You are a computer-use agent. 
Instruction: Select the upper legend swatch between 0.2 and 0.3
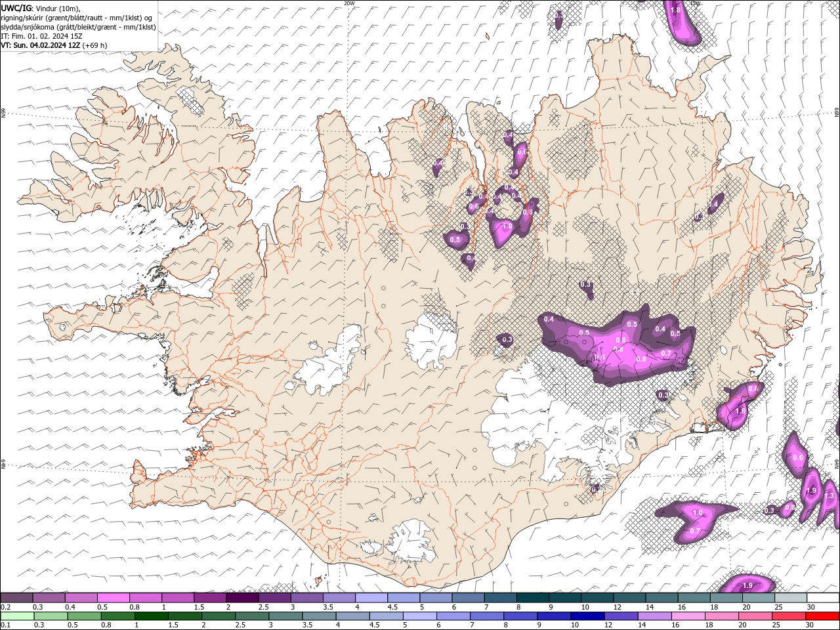point(16,598)
